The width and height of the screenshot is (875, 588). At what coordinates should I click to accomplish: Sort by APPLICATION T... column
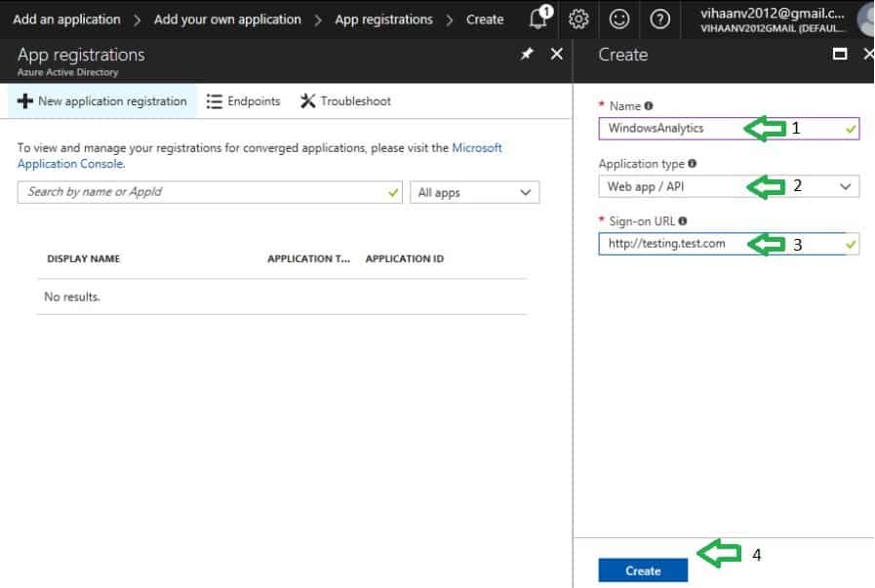(308, 258)
